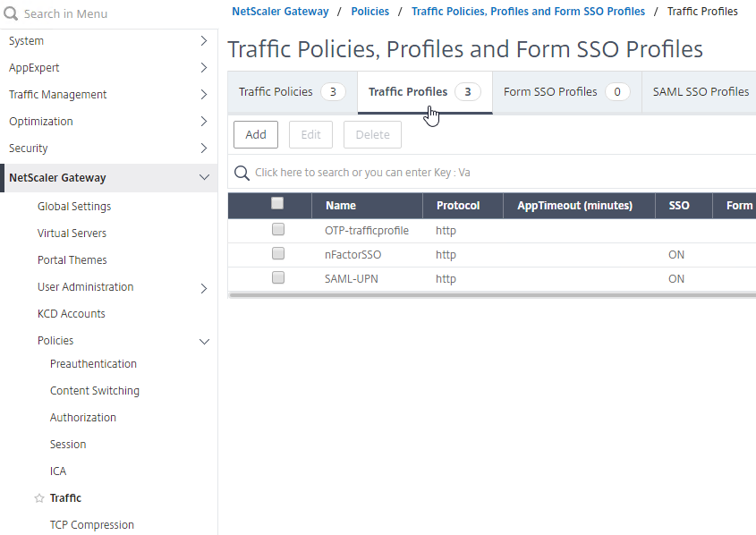Click http protocol in OTP-trafficprofile row

click(446, 231)
